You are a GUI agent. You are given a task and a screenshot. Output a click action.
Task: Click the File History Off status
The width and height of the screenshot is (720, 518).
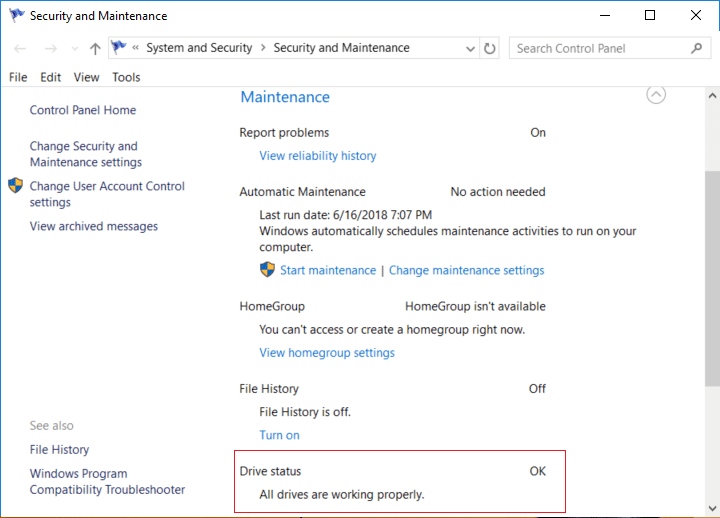(537, 389)
